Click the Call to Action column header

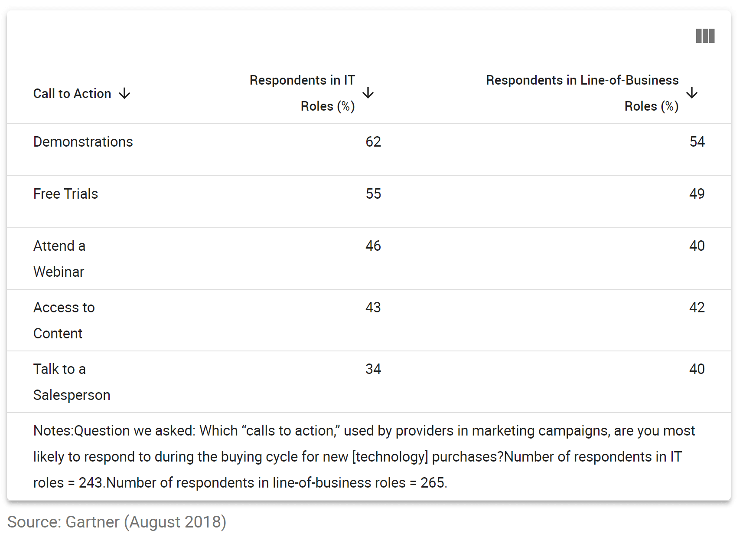click(72, 94)
